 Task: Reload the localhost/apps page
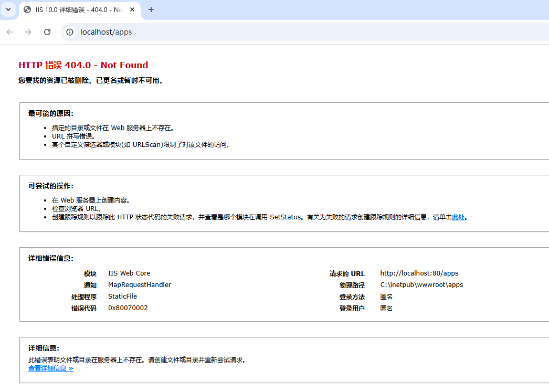point(47,32)
